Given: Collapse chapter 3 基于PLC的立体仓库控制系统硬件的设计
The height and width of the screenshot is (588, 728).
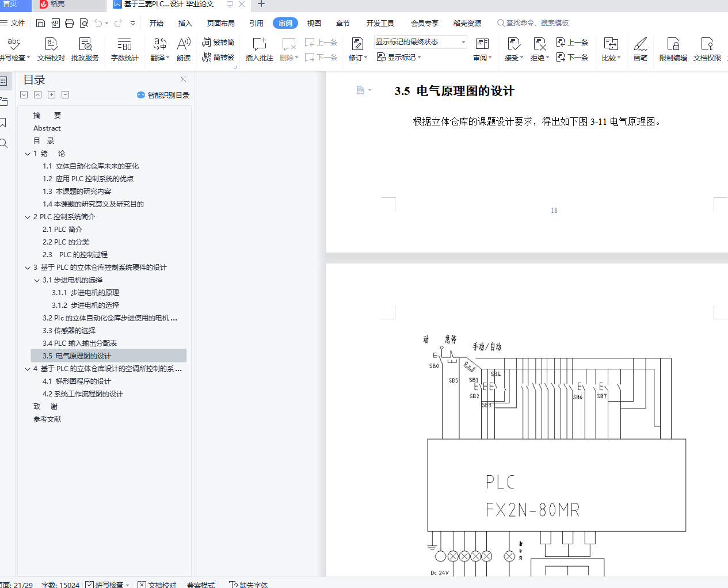Looking at the screenshot, I should tap(28, 268).
